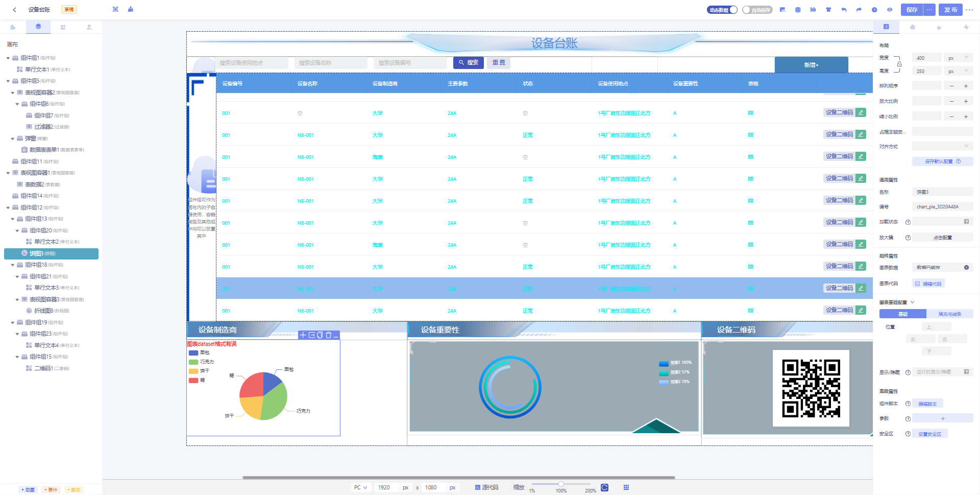Collapse the 组件组5 tree node
This screenshot has width=980, height=495.
8,81
